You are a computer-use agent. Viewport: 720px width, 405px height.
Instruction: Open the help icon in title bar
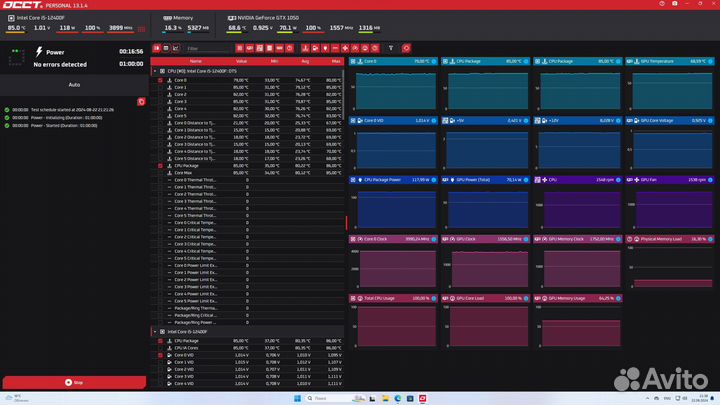pyautogui.click(x=662, y=4)
